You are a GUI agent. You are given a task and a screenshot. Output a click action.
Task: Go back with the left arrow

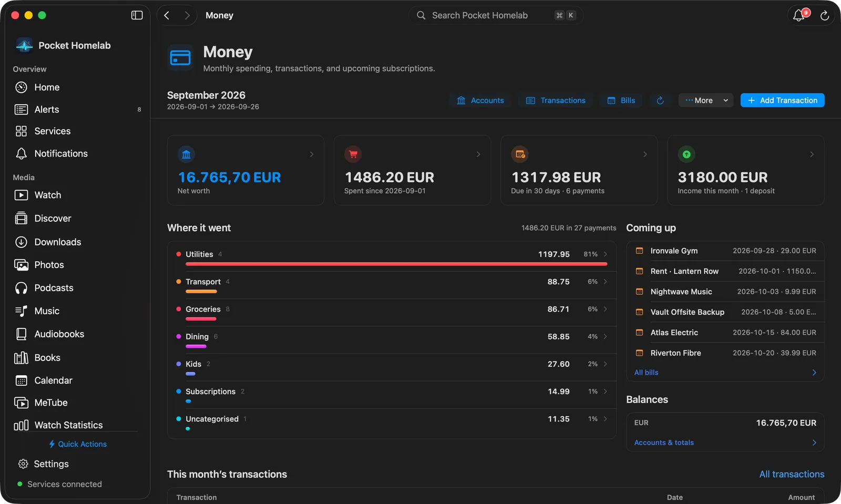tap(167, 15)
